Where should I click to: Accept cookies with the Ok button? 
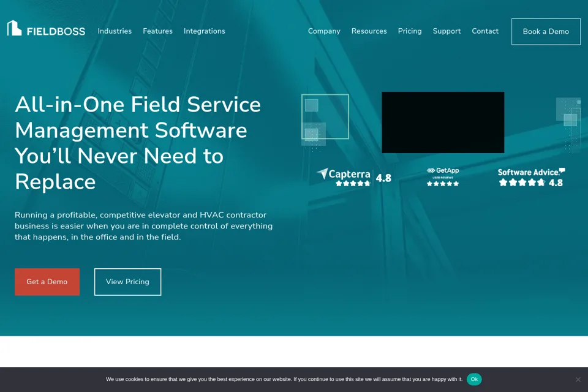[474, 379]
